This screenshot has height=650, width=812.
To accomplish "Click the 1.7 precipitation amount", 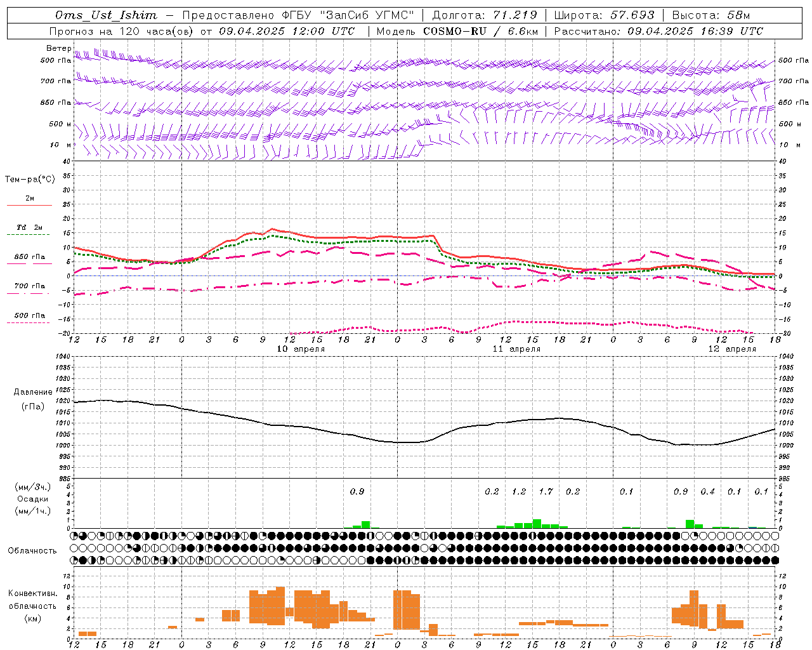I will (546, 491).
